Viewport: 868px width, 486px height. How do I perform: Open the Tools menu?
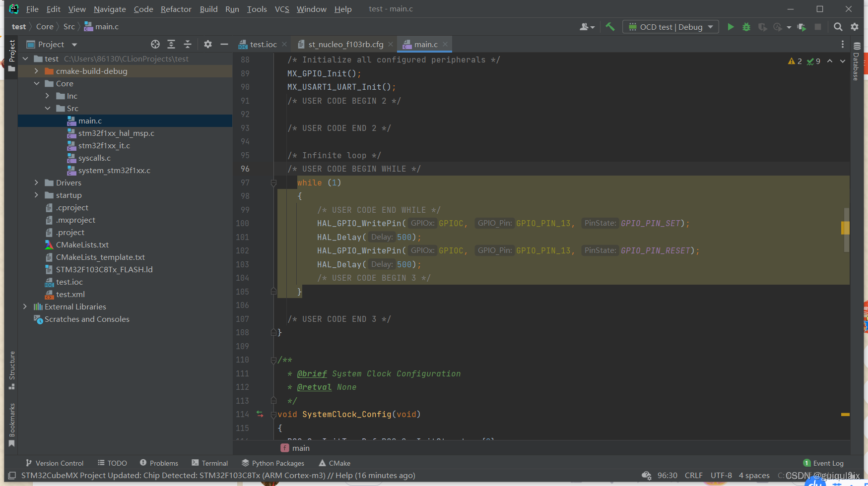[x=257, y=9]
